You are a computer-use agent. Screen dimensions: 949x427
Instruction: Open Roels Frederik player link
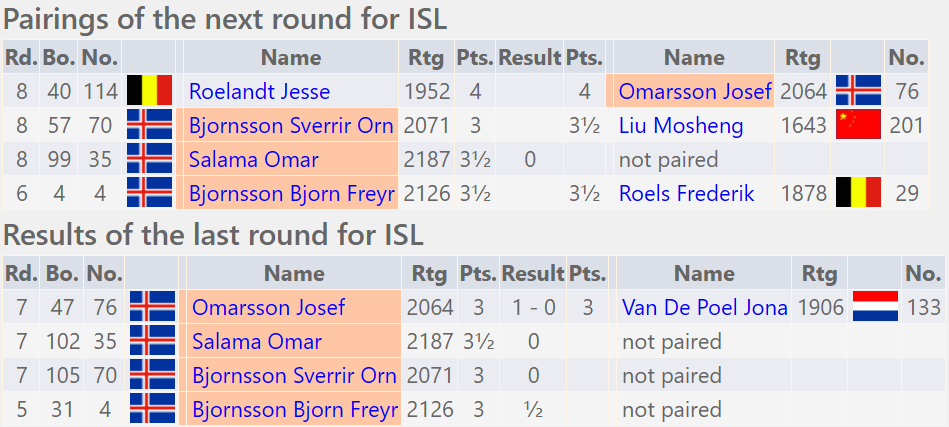(686, 194)
